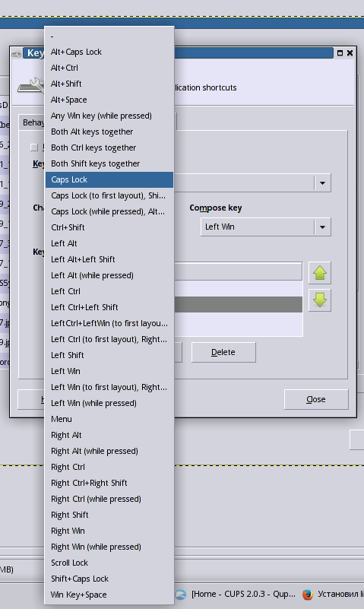Open the Compose key Left Win dropdown

(x=266, y=227)
